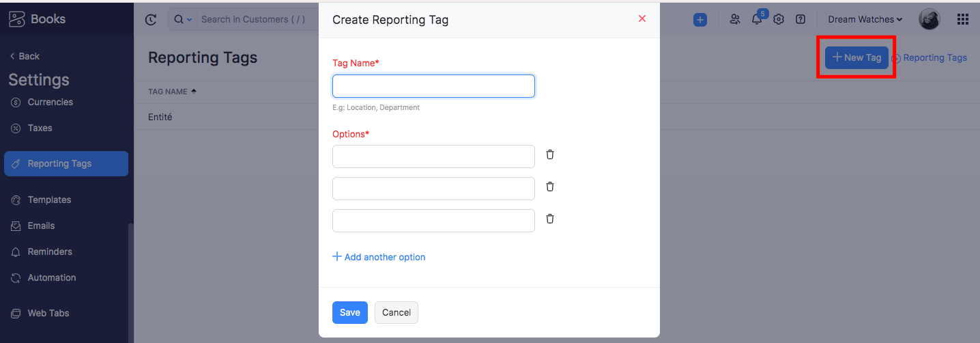Open the settings gear icon in header
This screenshot has width=980, height=343.
coord(779,19)
